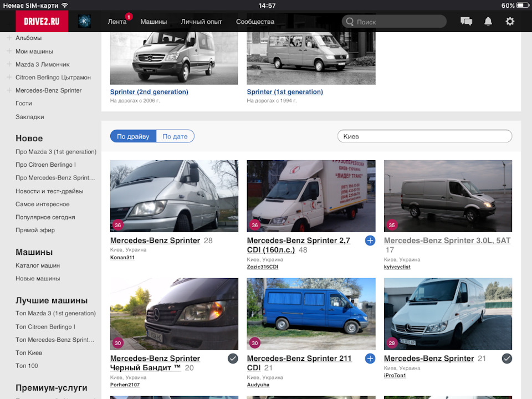Open the Лента tab
Viewport: 532px width, 399px height.
117,22
